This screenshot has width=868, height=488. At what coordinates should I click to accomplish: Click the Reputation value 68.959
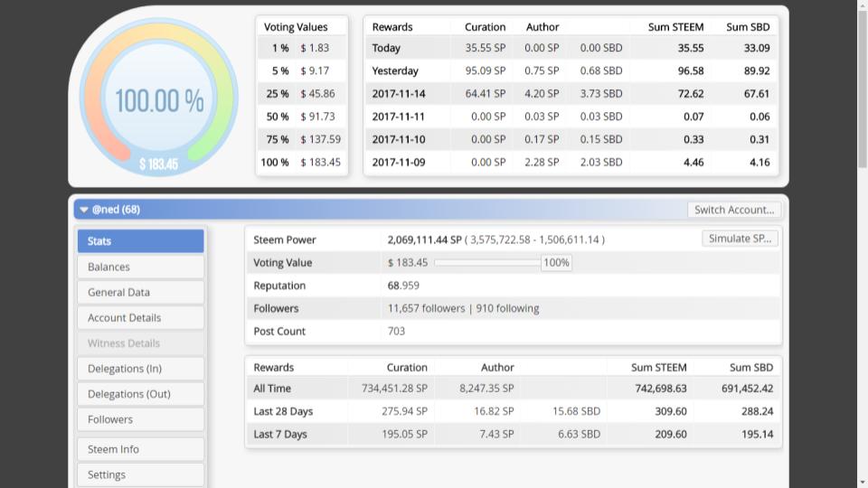pos(403,286)
